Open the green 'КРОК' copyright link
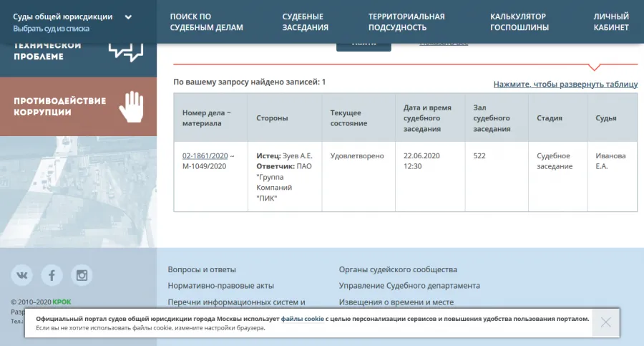Screen dimensions: 644x346 click(62, 302)
